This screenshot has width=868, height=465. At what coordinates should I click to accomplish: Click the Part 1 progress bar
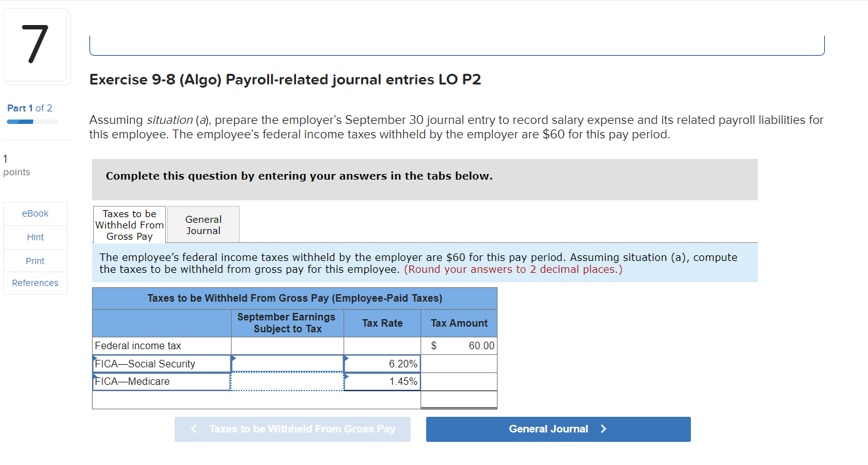tap(31, 121)
